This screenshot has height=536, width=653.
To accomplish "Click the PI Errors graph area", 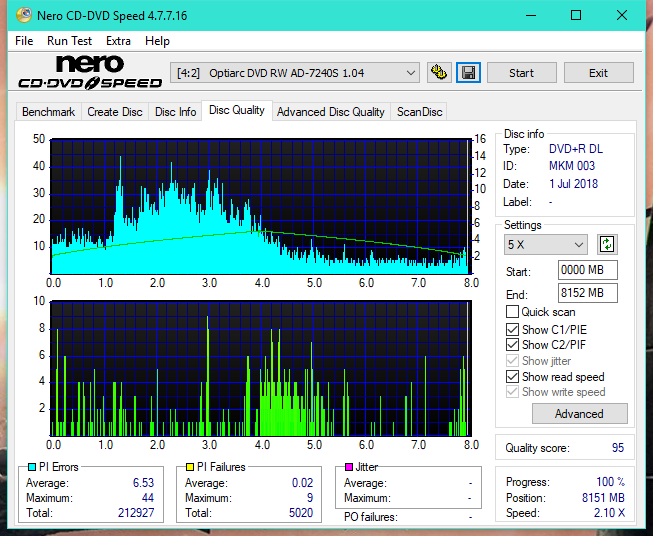I will [x=261, y=207].
